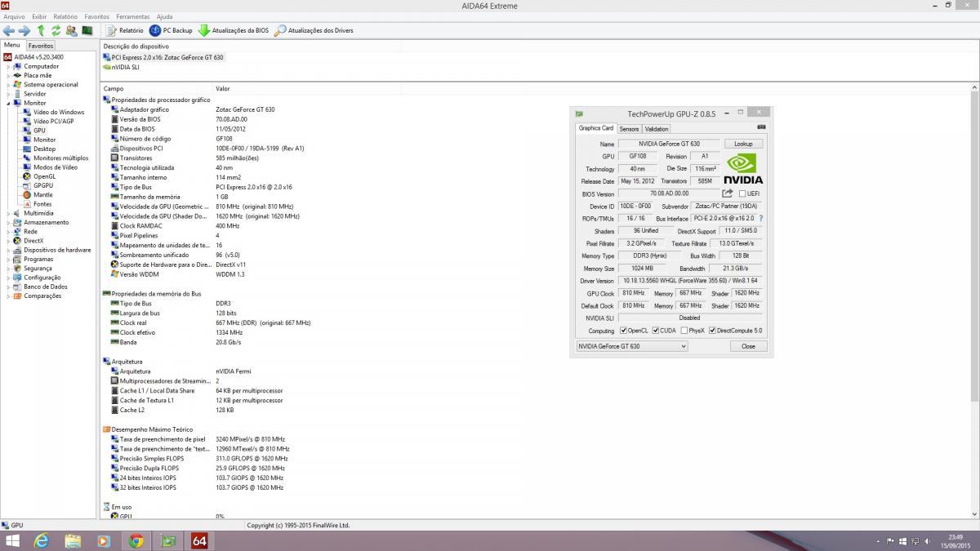Screen dimensions: 980x551
Task: Open Atualizações dos Drivers
Action: pos(314,30)
